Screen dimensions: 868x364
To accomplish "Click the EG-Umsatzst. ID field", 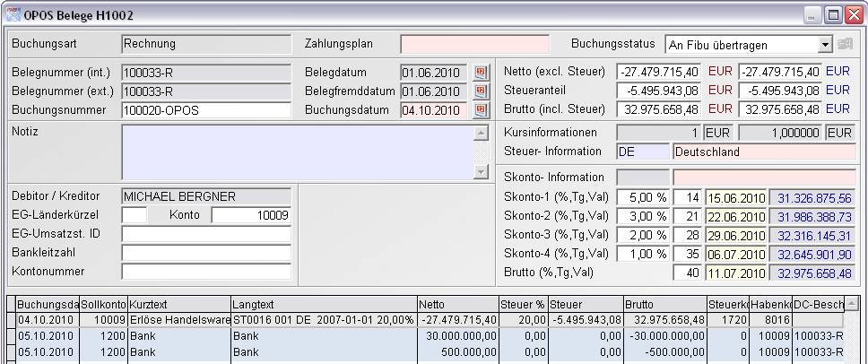I will coord(205,234).
